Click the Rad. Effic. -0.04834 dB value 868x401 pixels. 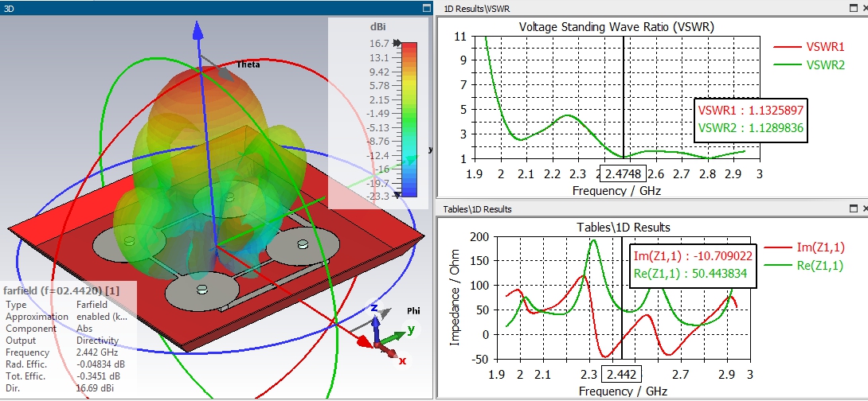pyautogui.click(x=100, y=364)
